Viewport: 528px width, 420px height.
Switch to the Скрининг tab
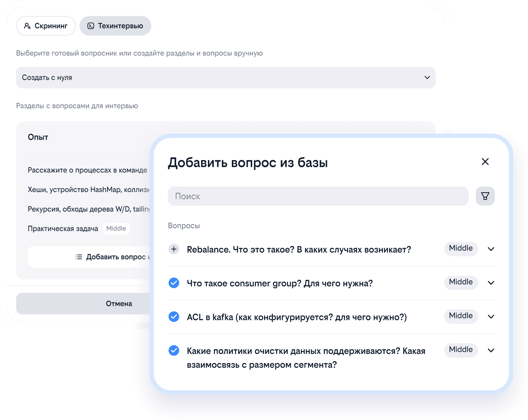tap(46, 26)
